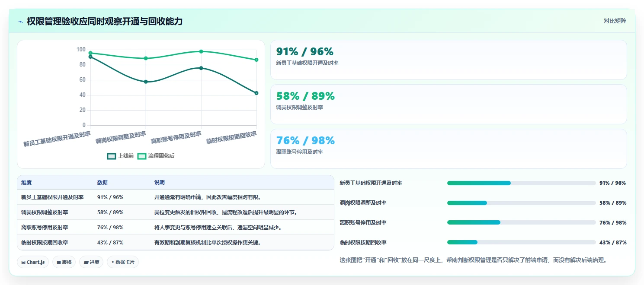This screenshot has width=644, height=285.
Task: Select the 表格 tag
Action: click(64, 262)
